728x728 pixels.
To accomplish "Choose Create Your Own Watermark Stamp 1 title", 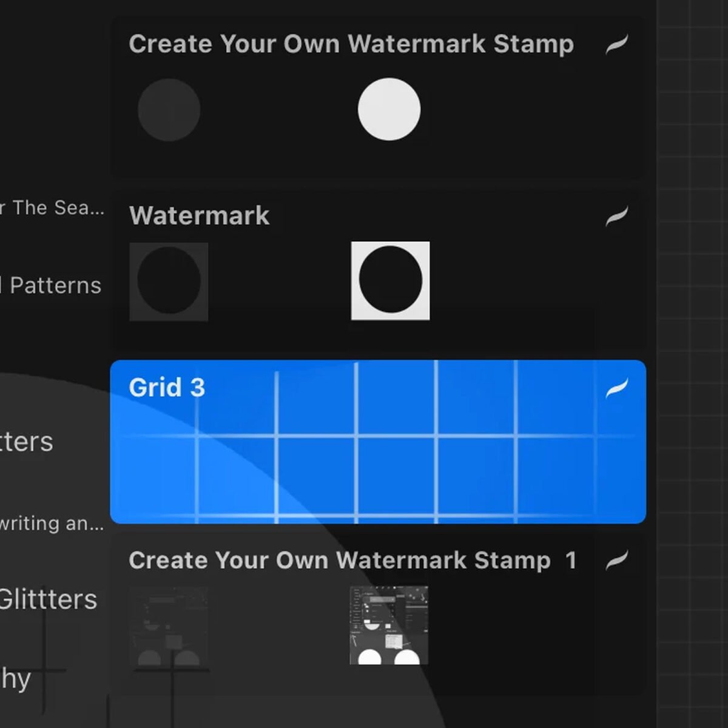I will click(352, 561).
